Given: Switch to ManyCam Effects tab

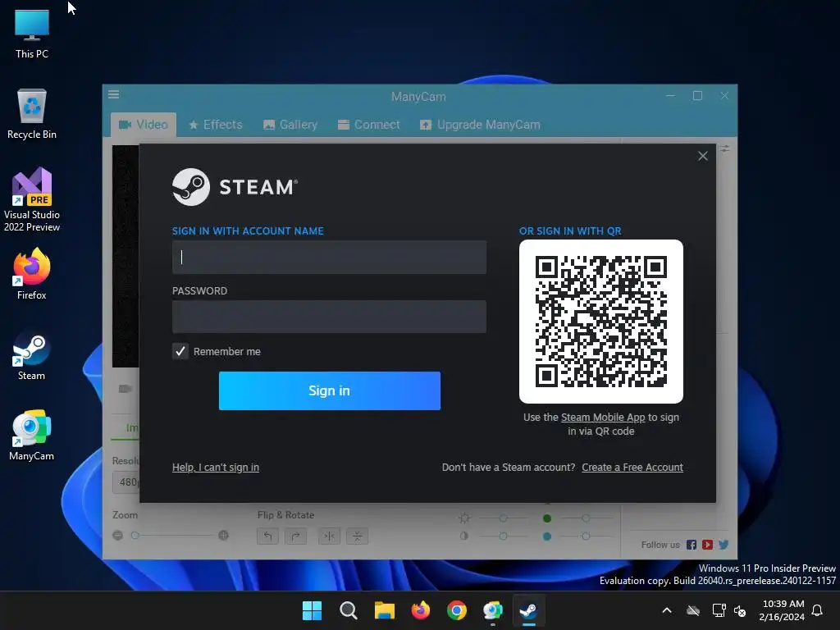Looking at the screenshot, I should 216,125.
